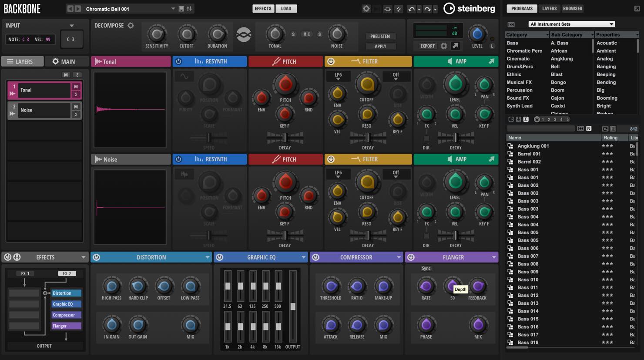644x360 pixels.
Task: Open the global settings gear beside LOAD
Action: tap(366, 9)
